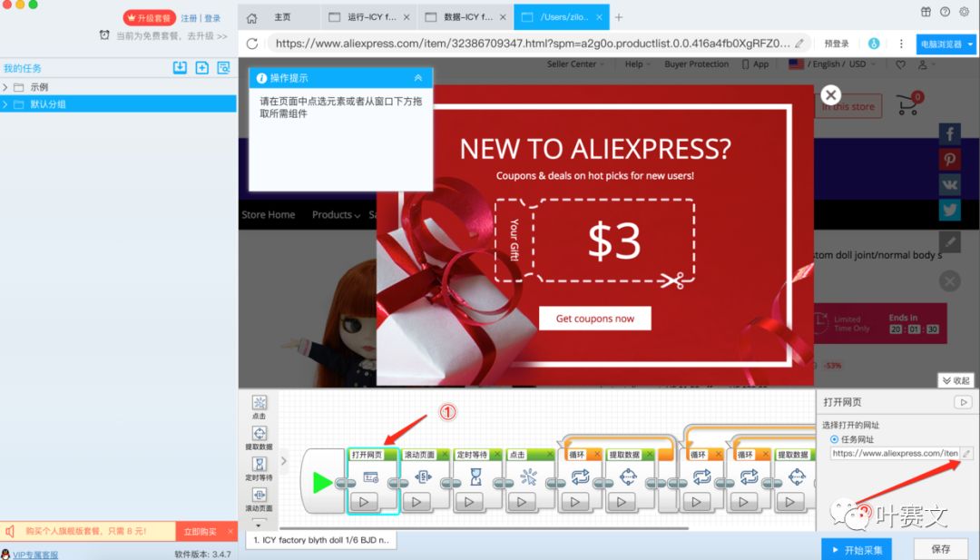This screenshot has width=980, height=560.
Task: Click the pencil edit icon in address bar
Action: click(x=799, y=44)
